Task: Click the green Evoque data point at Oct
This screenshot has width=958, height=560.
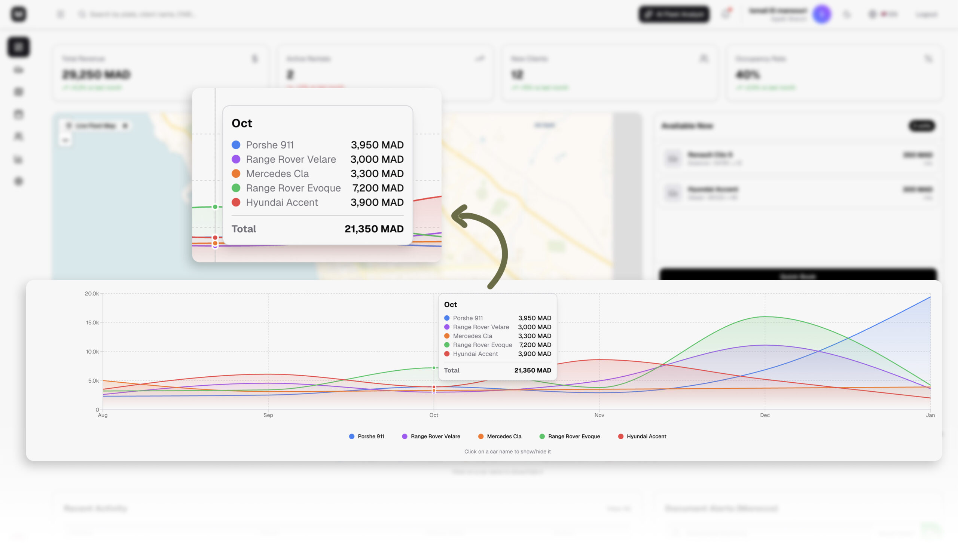Action: [x=434, y=368]
